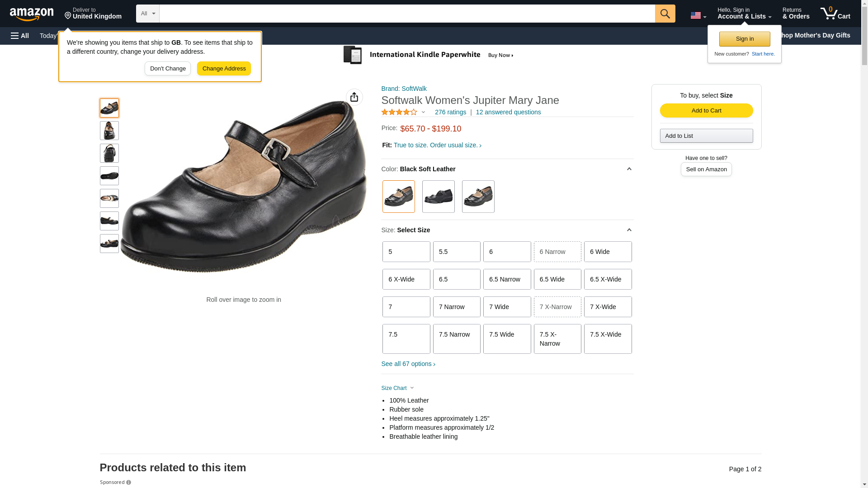Collapse the Color section chevron

629,169
